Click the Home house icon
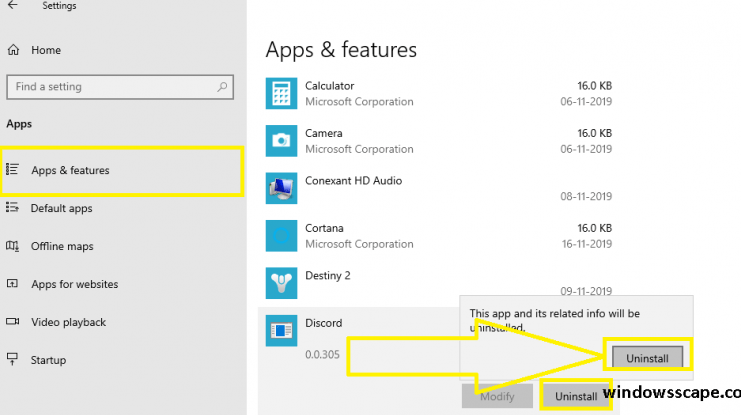The height and width of the screenshot is (415, 741). (13, 50)
